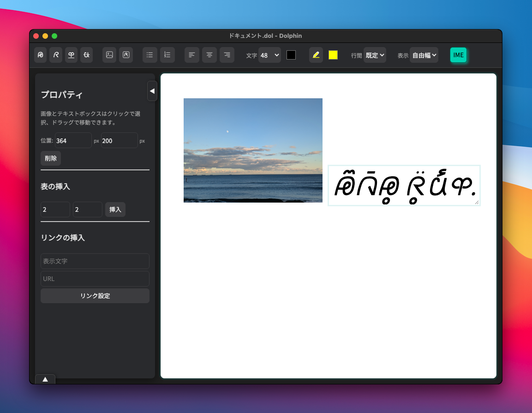Right-align the text
Image resolution: width=532 pixels, height=413 pixels.
coord(227,55)
